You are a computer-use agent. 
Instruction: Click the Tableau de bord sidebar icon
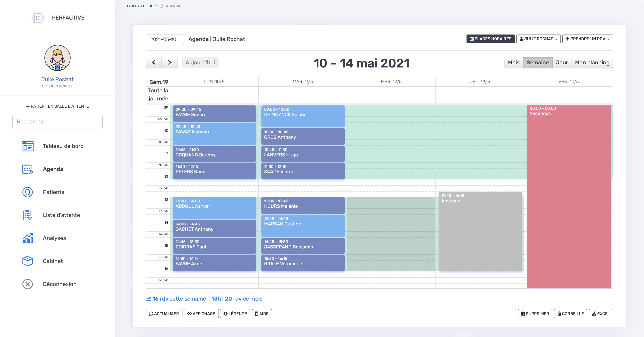(27, 146)
